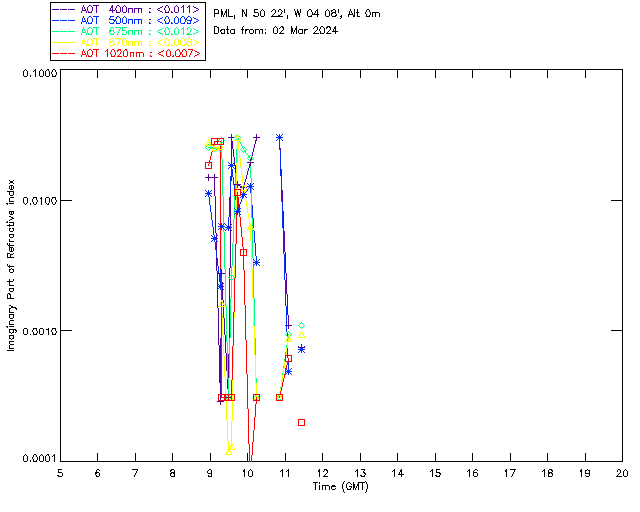This screenshot has height=512, width=640.
Task: Click the green dashed line sample in legend
Action: (64, 31)
